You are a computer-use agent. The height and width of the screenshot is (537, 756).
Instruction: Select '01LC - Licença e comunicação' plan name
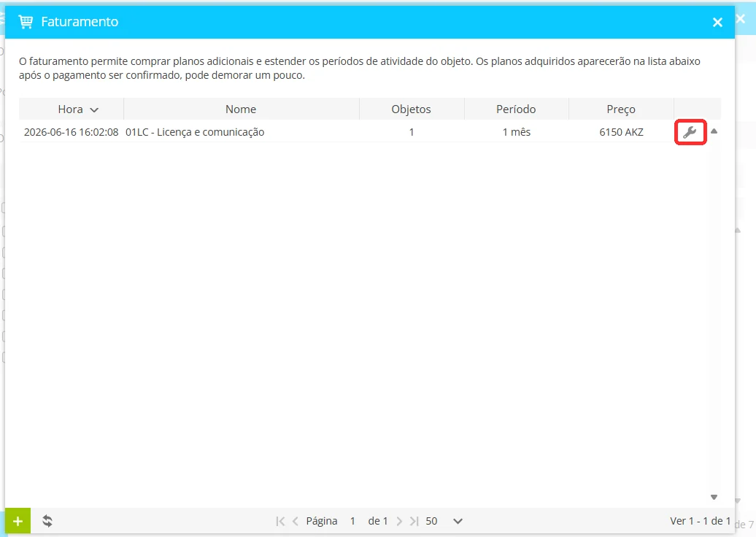(x=195, y=132)
